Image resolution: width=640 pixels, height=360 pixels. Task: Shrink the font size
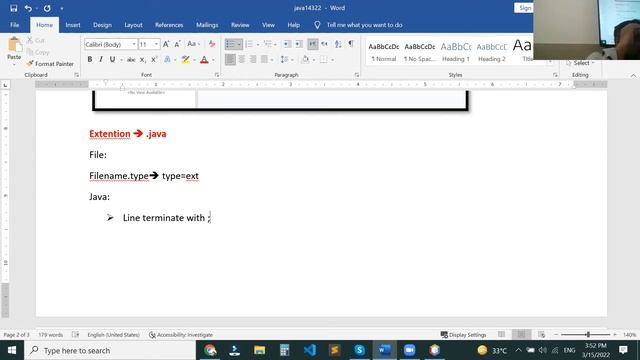pyautogui.click(x=177, y=44)
